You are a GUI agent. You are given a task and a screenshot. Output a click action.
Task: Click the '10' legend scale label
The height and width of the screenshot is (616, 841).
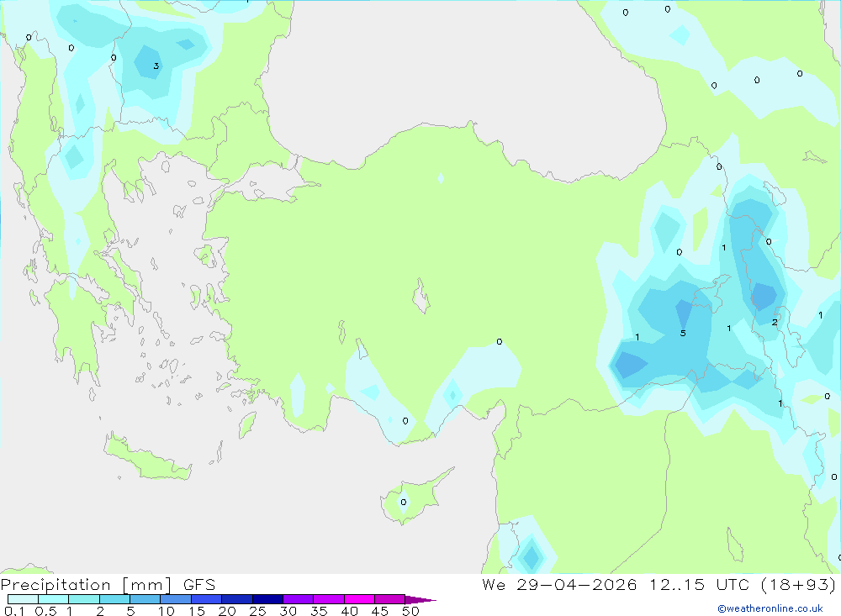pos(167,611)
